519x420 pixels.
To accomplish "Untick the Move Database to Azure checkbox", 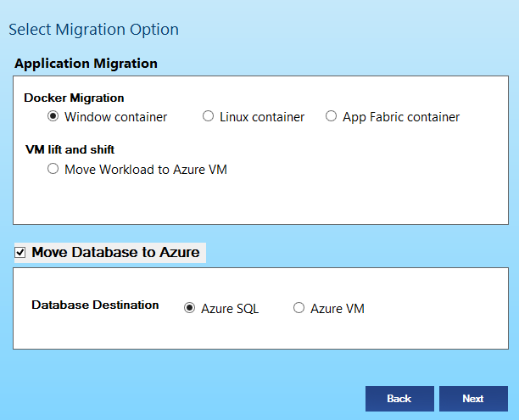I will coord(20,253).
